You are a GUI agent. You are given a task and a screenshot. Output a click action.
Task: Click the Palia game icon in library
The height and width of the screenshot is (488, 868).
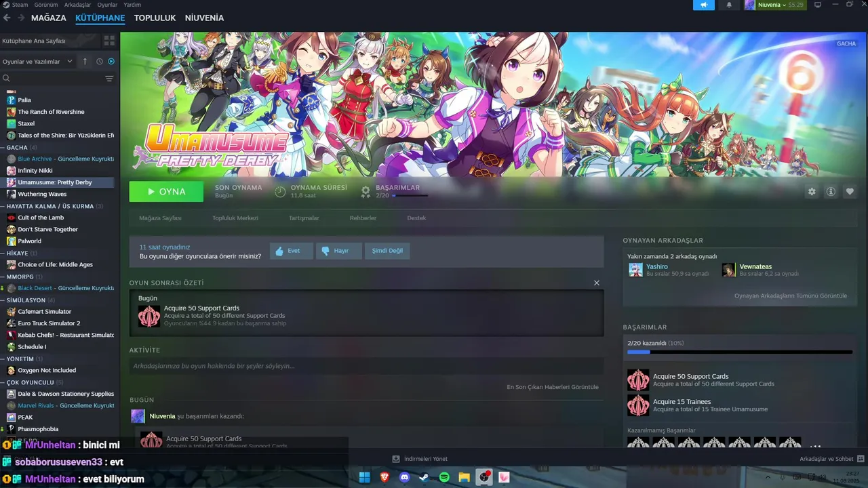pos(11,100)
